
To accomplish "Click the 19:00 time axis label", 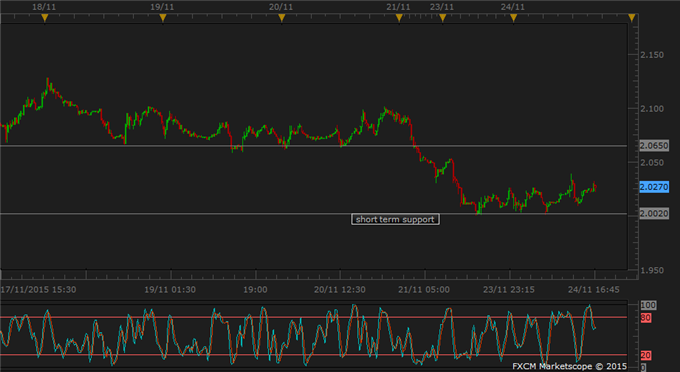I will (x=255, y=290).
